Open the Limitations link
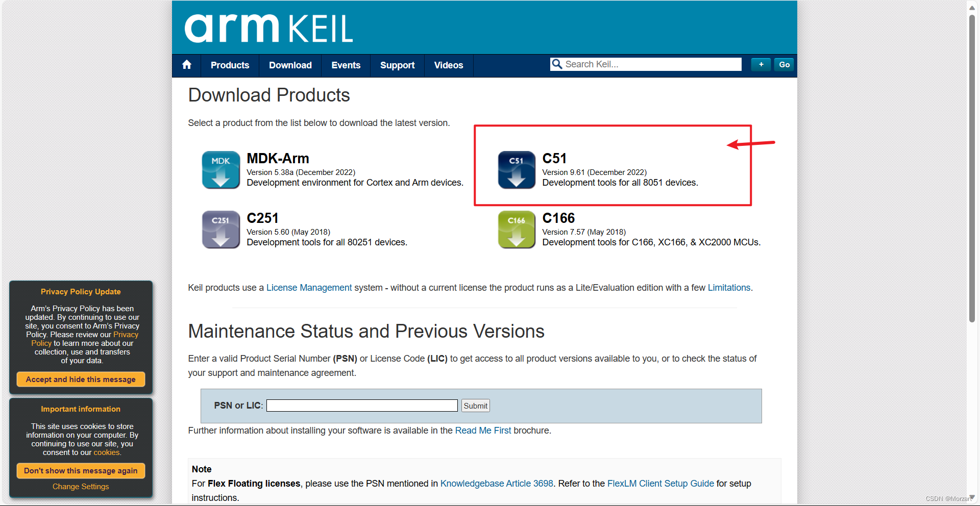980x506 pixels. (729, 288)
